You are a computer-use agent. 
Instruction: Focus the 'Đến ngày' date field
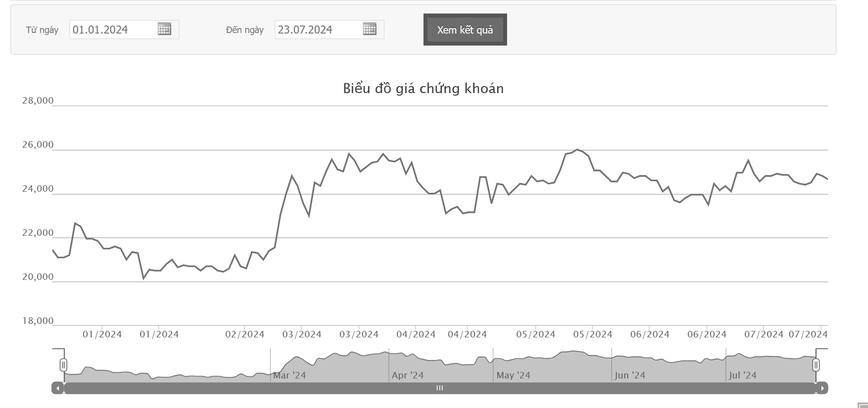point(318,30)
